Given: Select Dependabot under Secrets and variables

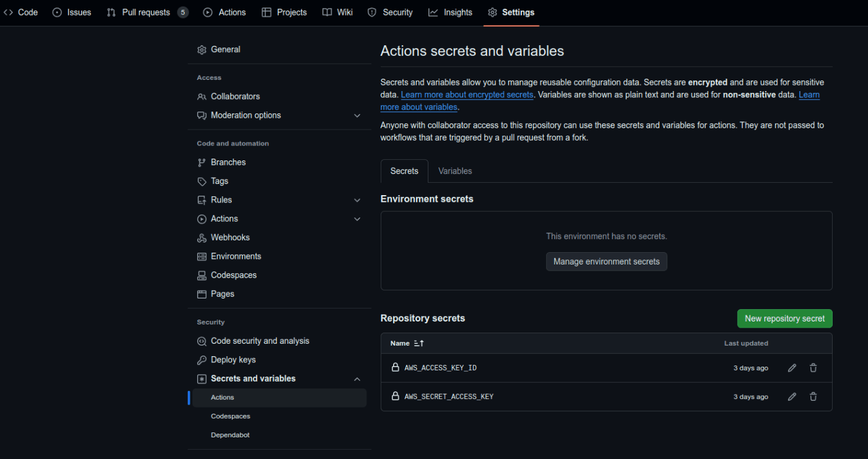Looking at the screenshot, I should (230, 435).
